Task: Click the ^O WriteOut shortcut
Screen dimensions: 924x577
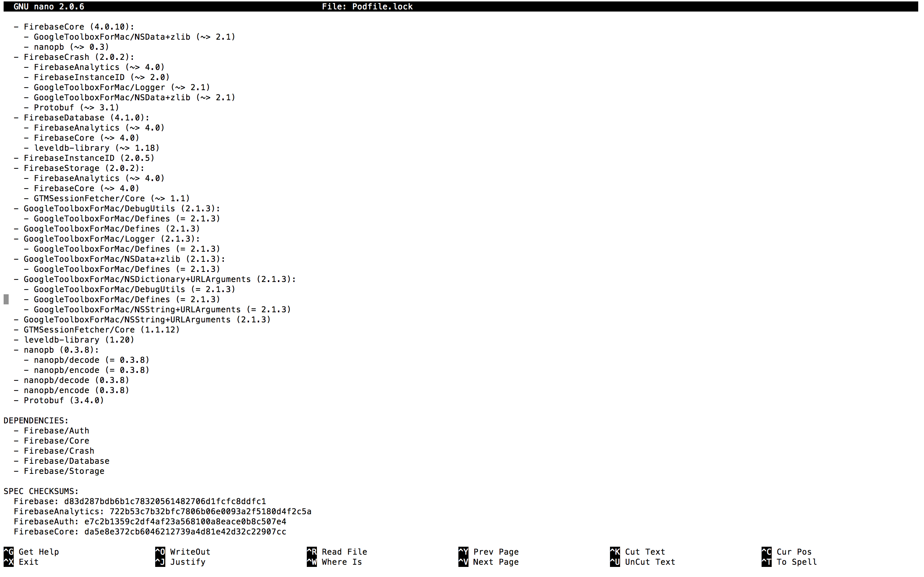Action: [x=183, y=552]
